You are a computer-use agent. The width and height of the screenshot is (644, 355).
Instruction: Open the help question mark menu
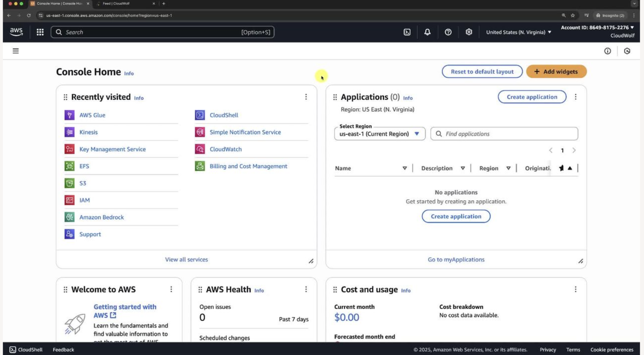pos(448,32)
